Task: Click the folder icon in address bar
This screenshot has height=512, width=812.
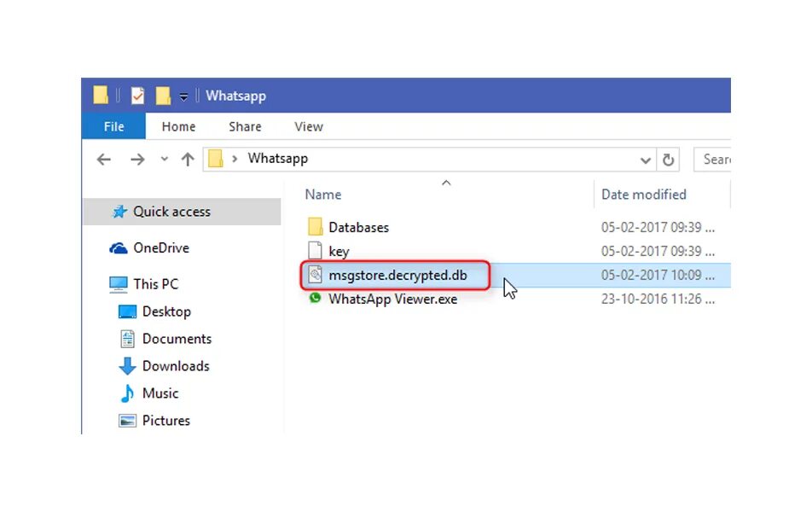Action: pos(216,159)
